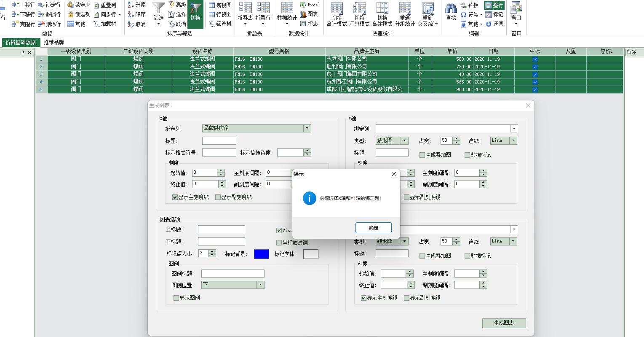The height and width of the screenshot is (337, 644).
Task: Click 确定 in the 提示 dialog
Action: (373, 228)
